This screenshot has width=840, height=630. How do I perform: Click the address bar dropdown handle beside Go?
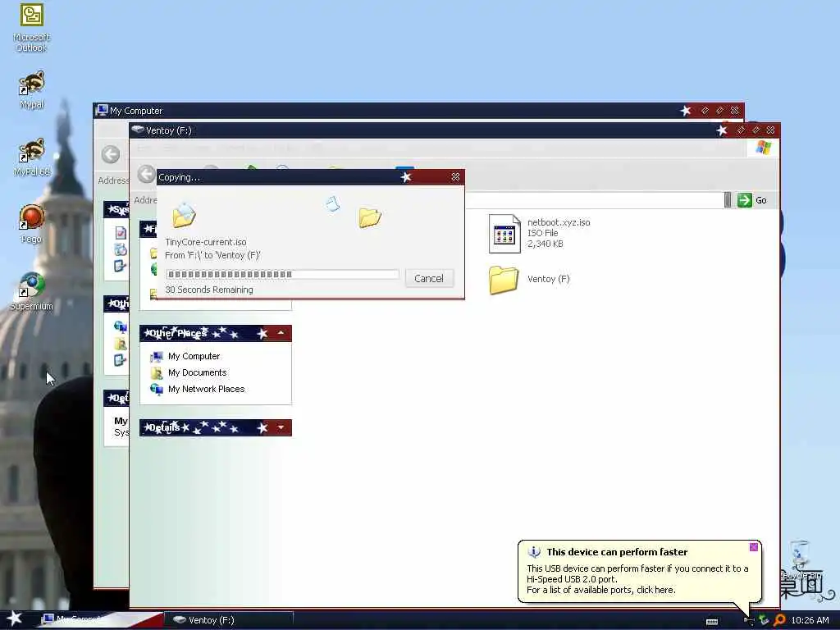click(728, 200)
